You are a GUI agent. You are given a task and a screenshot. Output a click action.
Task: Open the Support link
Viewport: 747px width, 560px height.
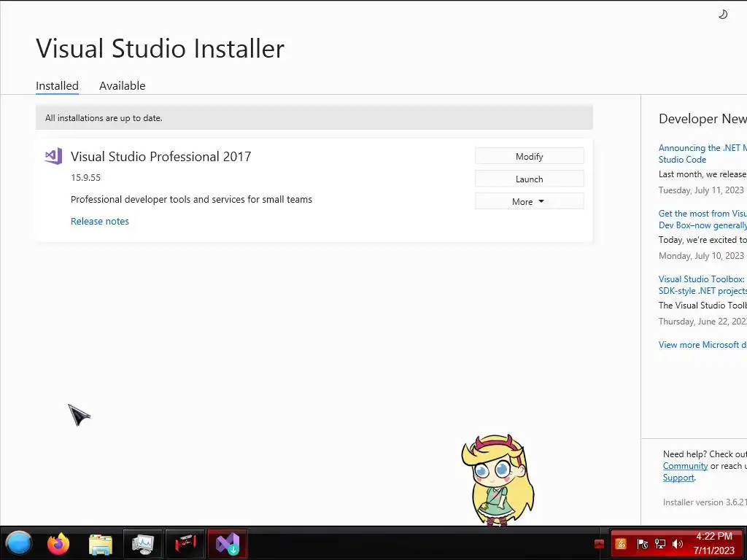(x=678, y=477)
